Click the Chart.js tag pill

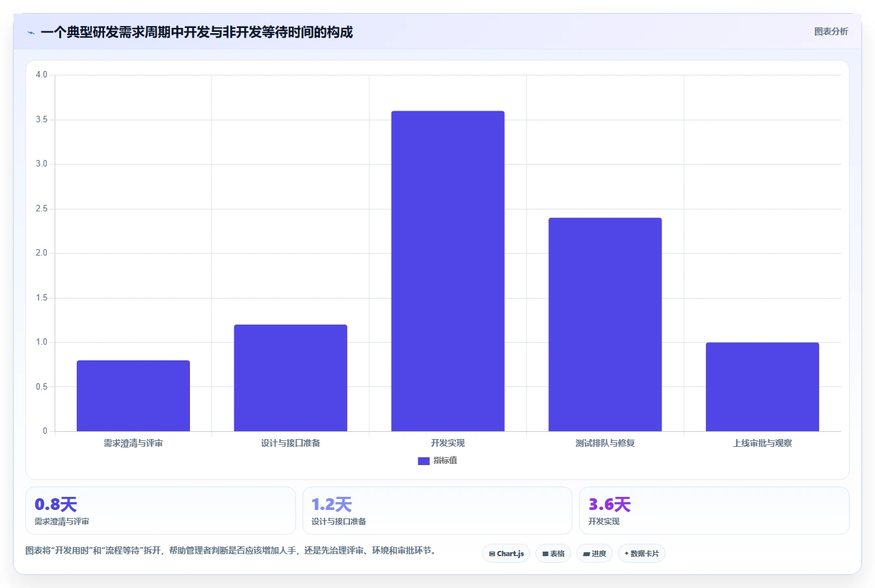click(506, 554)
